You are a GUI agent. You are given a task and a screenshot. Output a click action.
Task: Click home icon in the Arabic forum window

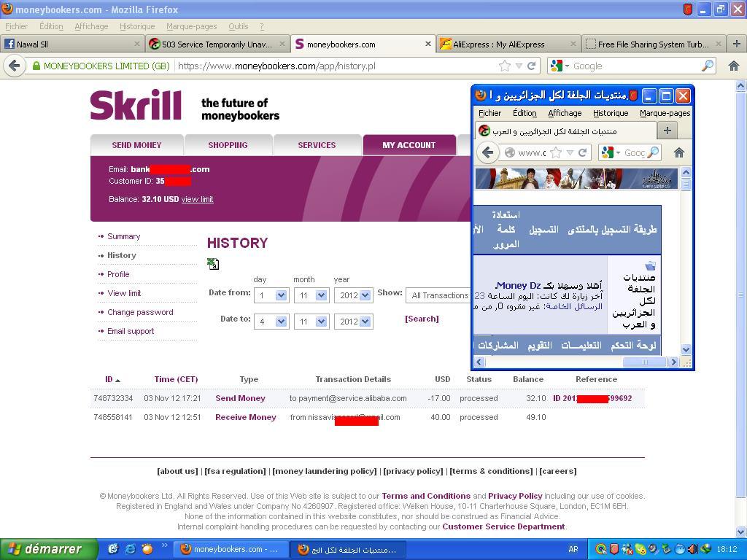(x=679, y=152)
